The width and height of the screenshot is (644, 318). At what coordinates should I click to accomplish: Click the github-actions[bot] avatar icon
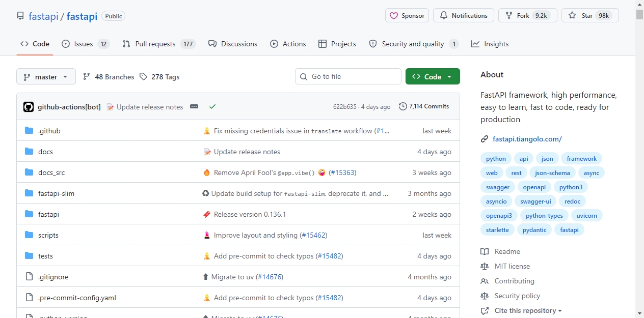(29, 107)
